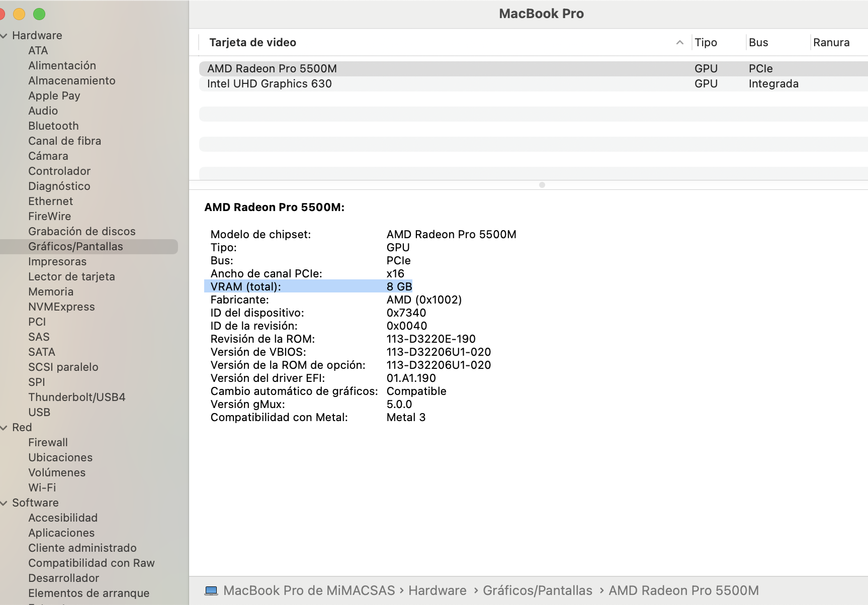
Task: Open USB in the sidebar
Action: 39,413
